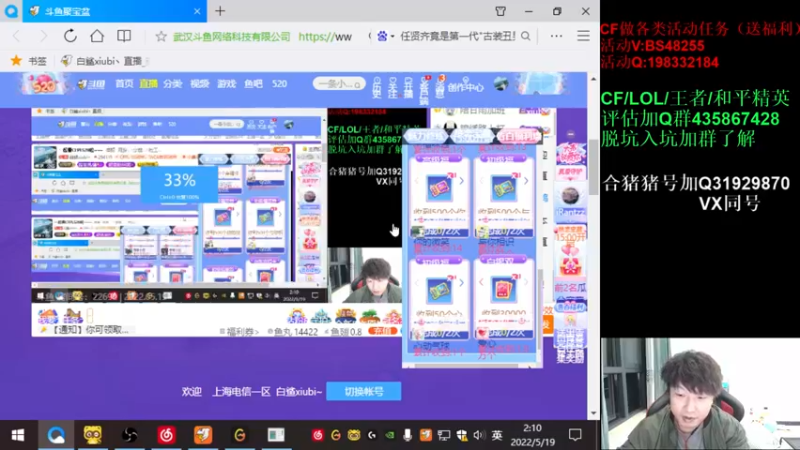800x450 pixels.
Task: Click the Douyu site search box
Action: coord(339,84)
